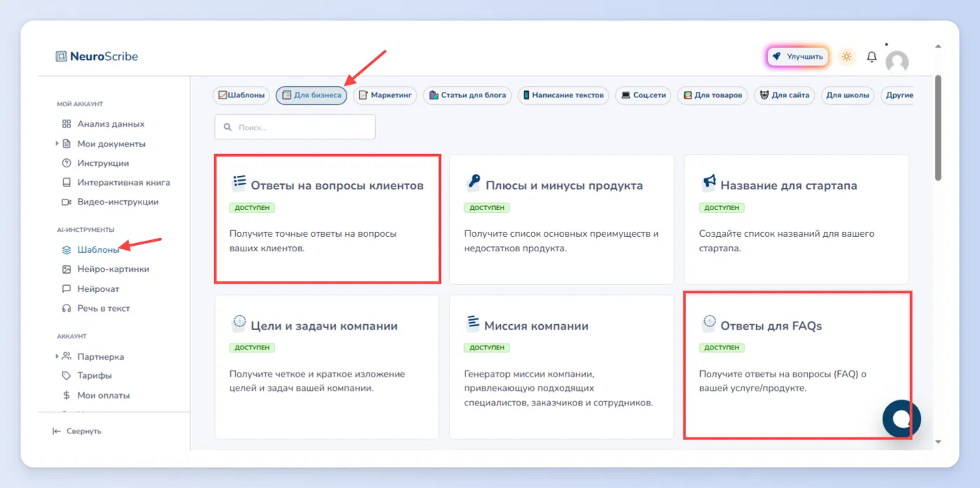Click the Шаблоны layers icon in sidebar
980x488 pixels.
(x=66, y=249)
